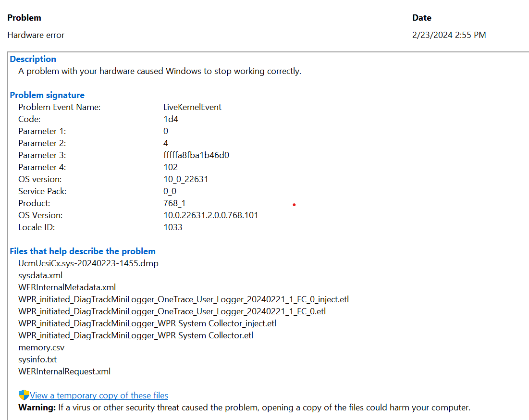This screenshot has height=420, width=529.
Task: Click the 'Locale ID:' label
Action: (37, 227)
